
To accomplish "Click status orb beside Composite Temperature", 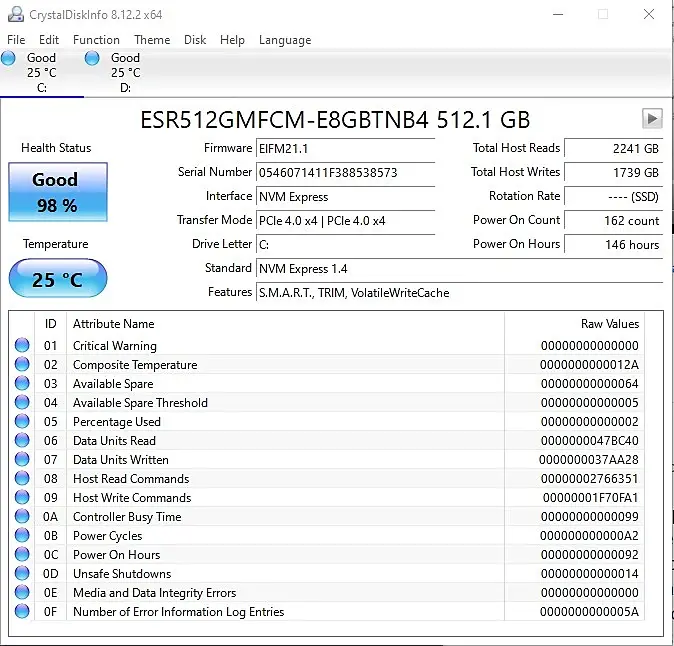I will (x=22, y=365).
